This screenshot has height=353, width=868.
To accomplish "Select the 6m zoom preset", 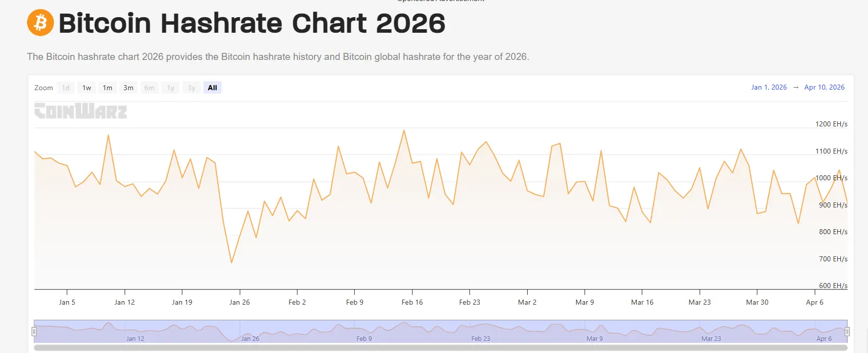I will tap(149, 88).
